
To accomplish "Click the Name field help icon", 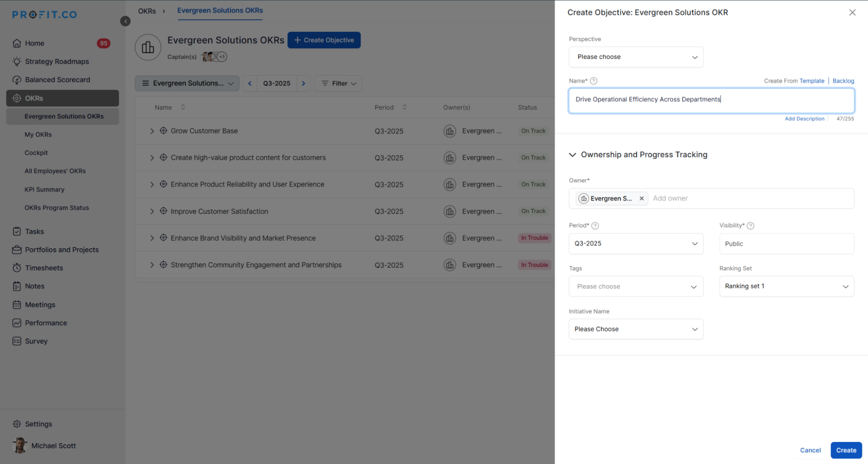I will tap(594, 81).
